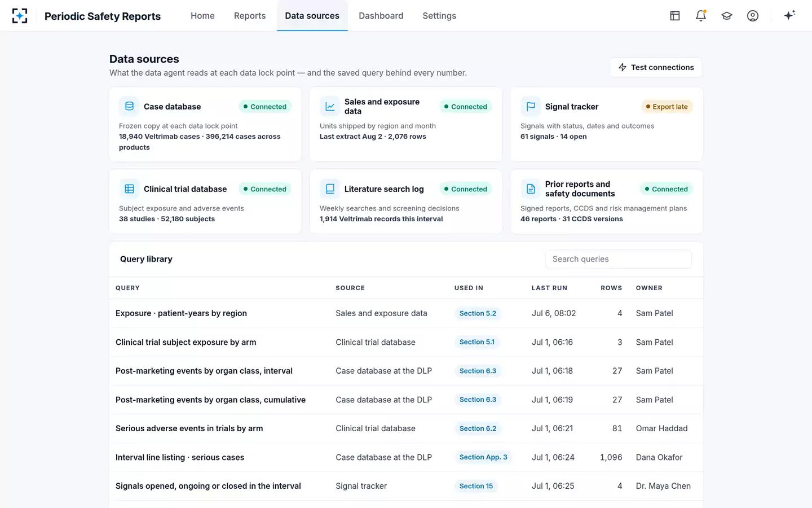812x508 pixels.
Task: Sort by the OWNER column header
Action: (649, 288)
